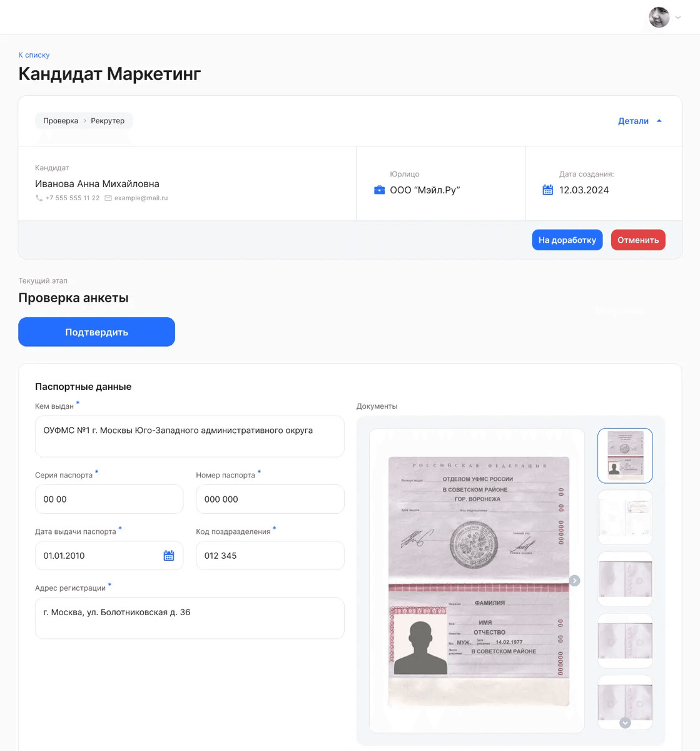This screenshot has width=700, height=751.
Task: Focus the Номер паспорта field
Action: coord(270,499)
